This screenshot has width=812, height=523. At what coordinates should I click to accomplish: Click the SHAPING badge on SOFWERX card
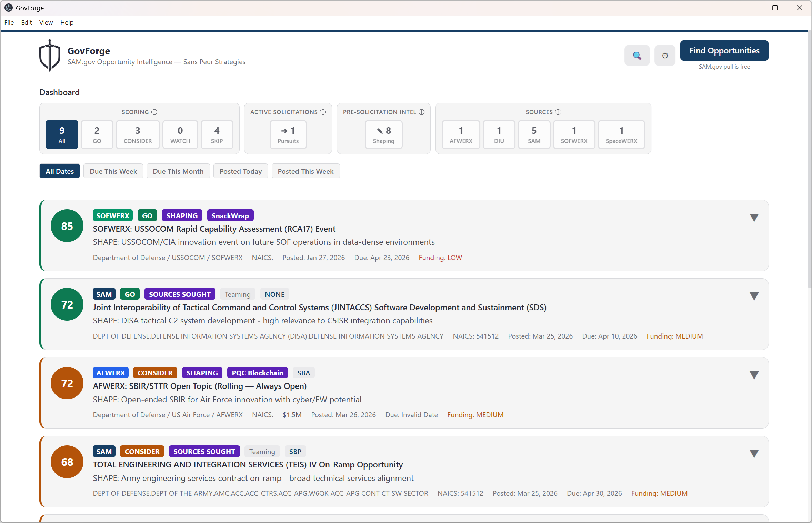pos(182,215)
